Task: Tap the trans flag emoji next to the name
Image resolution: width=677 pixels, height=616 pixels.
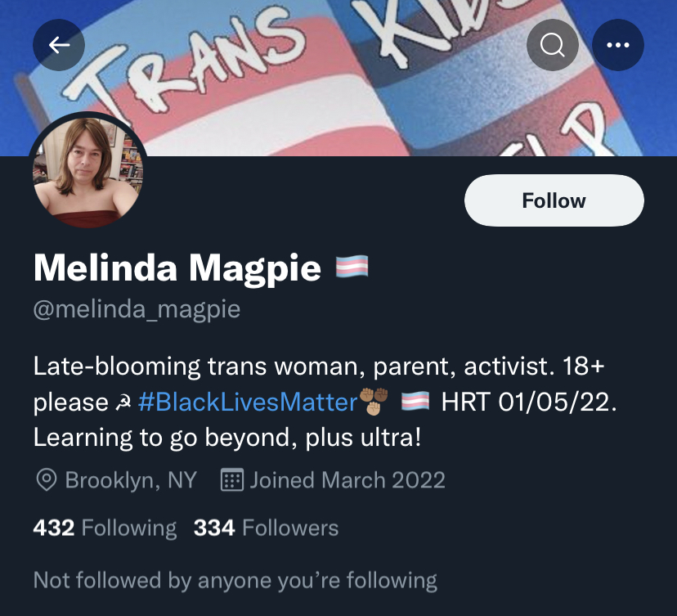Action: point(352,267)
